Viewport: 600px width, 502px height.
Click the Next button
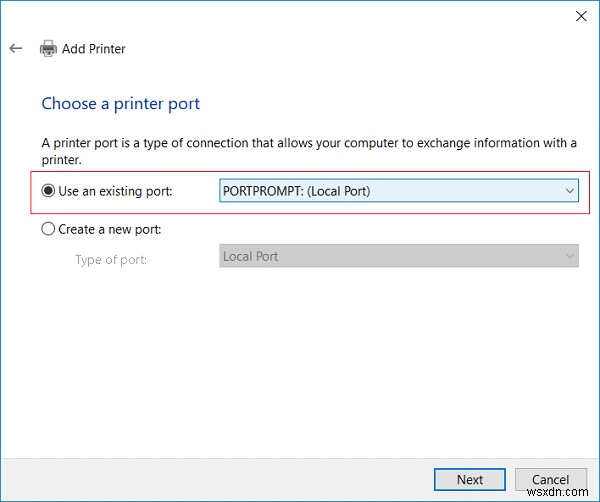(x=470, y=479)
